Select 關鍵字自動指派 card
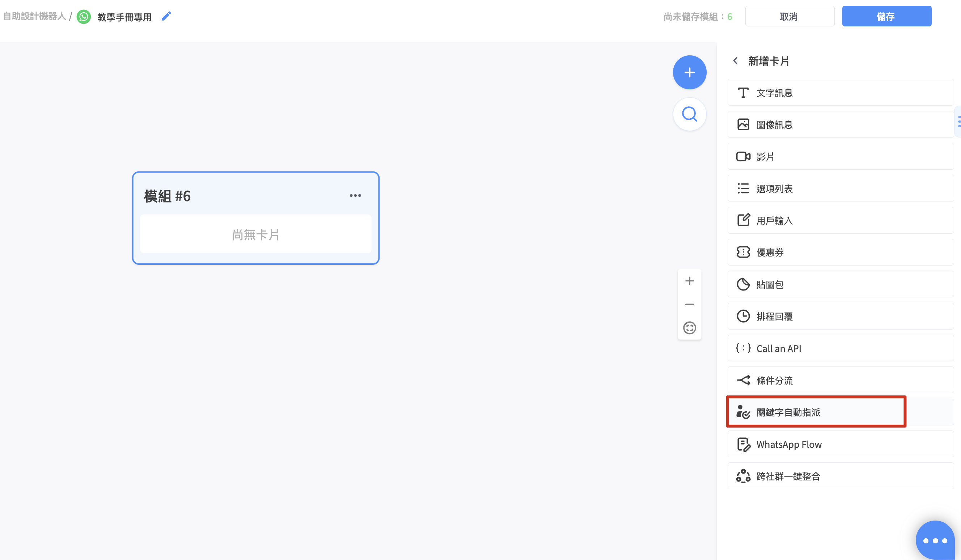Screen dimensions: 961x560 point(840,412)
